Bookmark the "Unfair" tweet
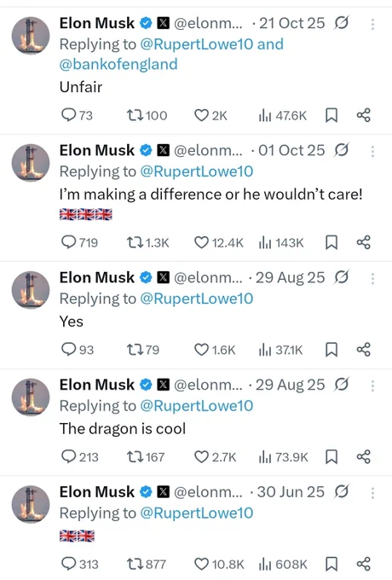392x580 pixels. pos(331,115)
